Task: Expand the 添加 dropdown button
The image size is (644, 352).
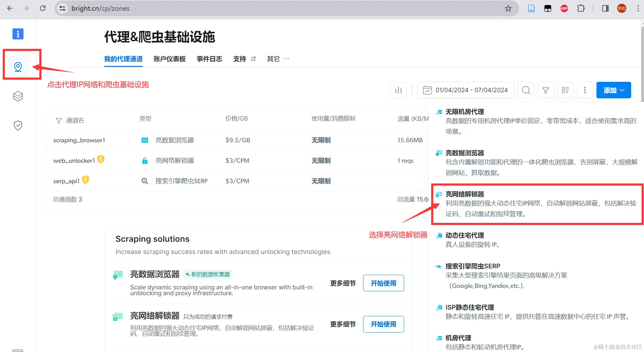Action: 614,90
